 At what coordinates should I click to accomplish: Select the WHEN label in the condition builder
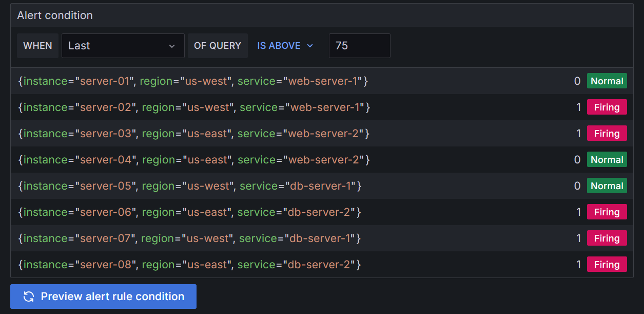37,46
